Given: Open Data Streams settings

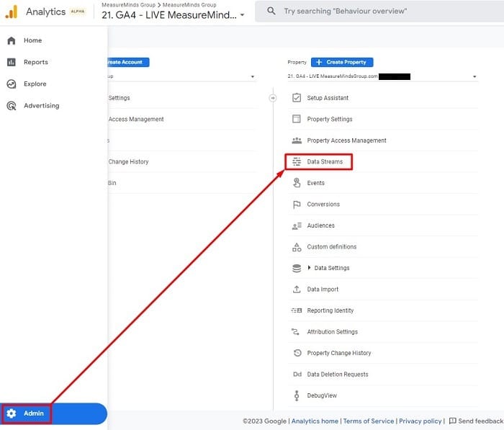Looking at the screenshot, I should 325,162.
